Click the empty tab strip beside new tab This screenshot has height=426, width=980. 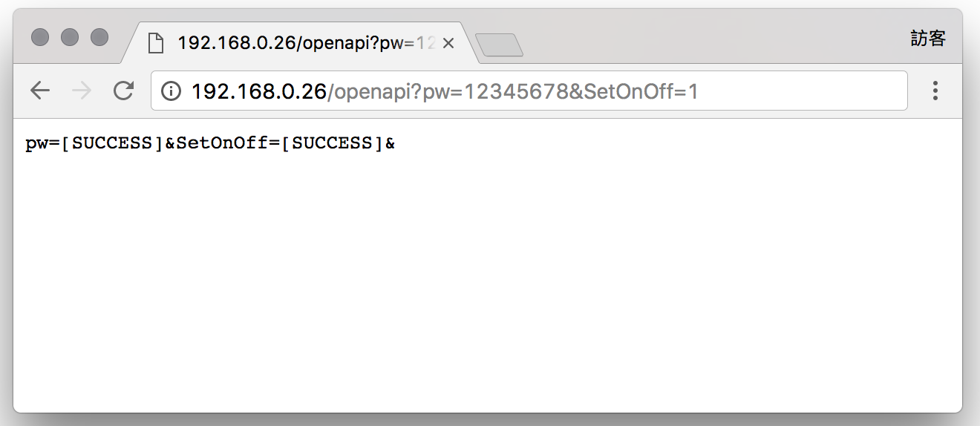coord(713,41)
